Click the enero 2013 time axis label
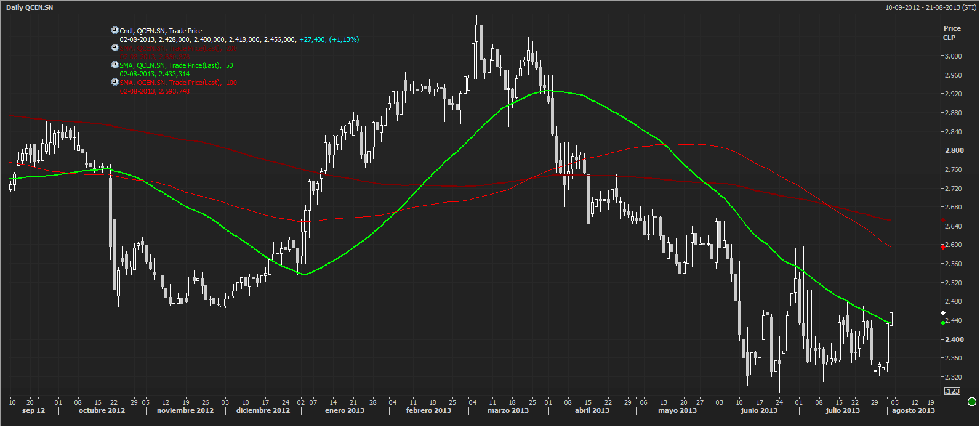Screen dimensions: 980x427 [345, 410]
